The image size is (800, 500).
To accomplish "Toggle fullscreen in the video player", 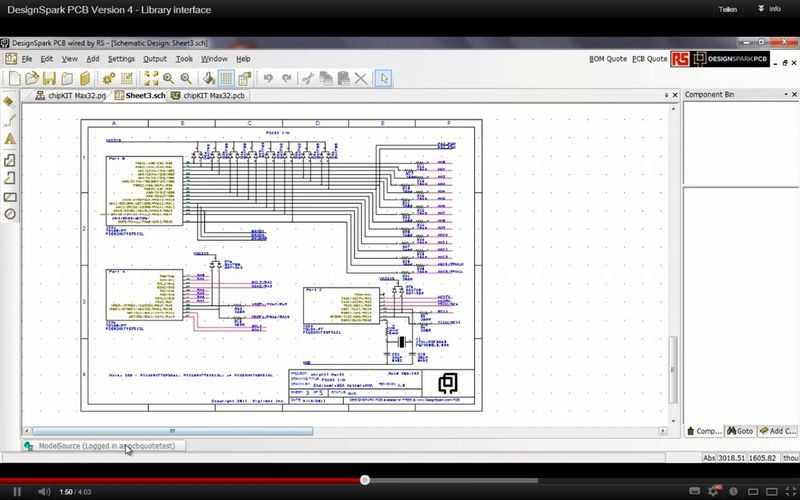I will tap(783, 491).
